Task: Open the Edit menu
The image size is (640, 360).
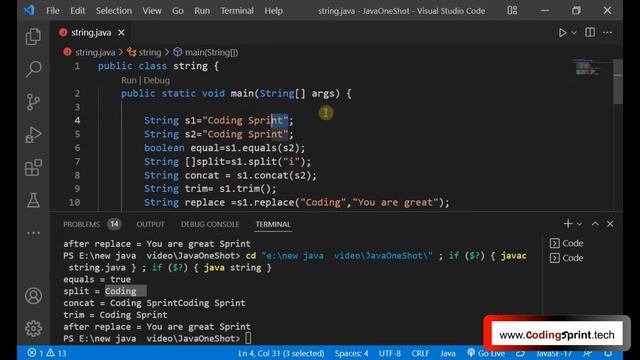Action: click(x=77, y=11)
